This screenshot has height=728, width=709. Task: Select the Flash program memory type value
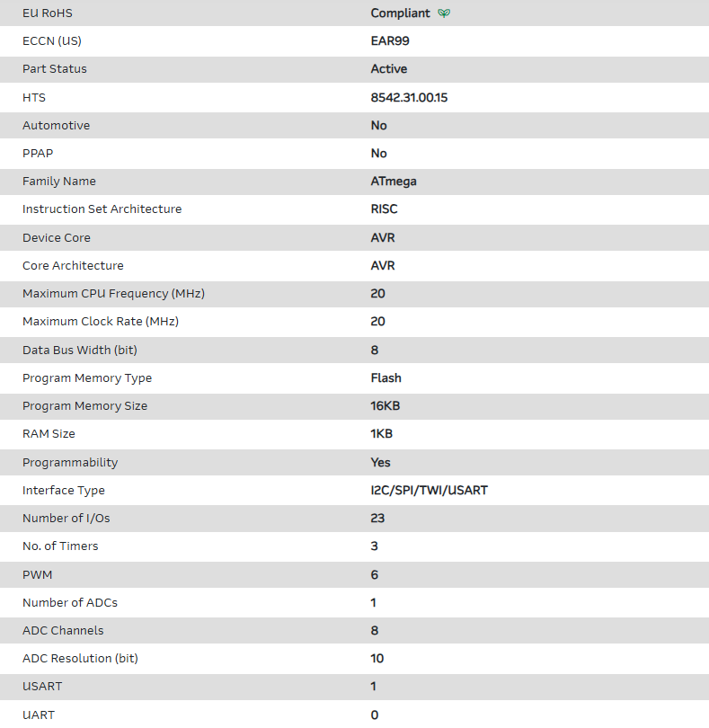386,378
